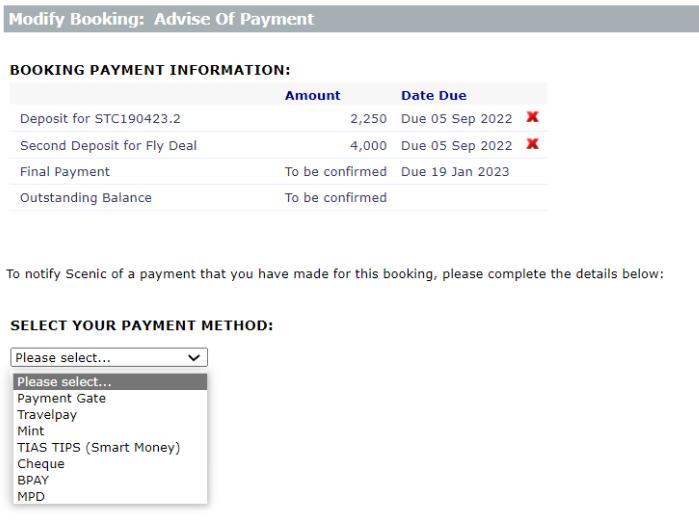Select the Mint payment option
Viewport: 699px width, 526px height.
(x=110, y=431)
